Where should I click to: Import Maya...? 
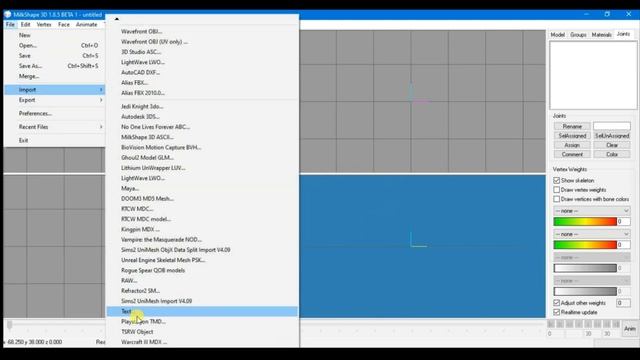tap(202, 189)
